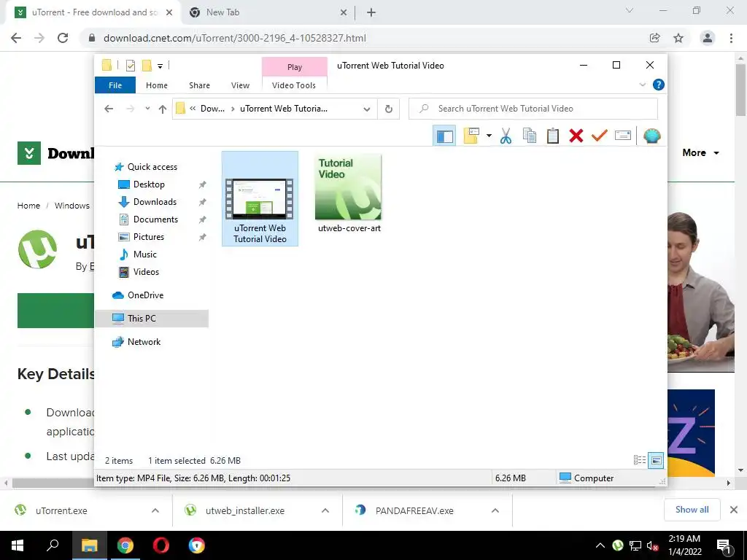Click the orange checkmark Rename icon

(x=600, y=136)
